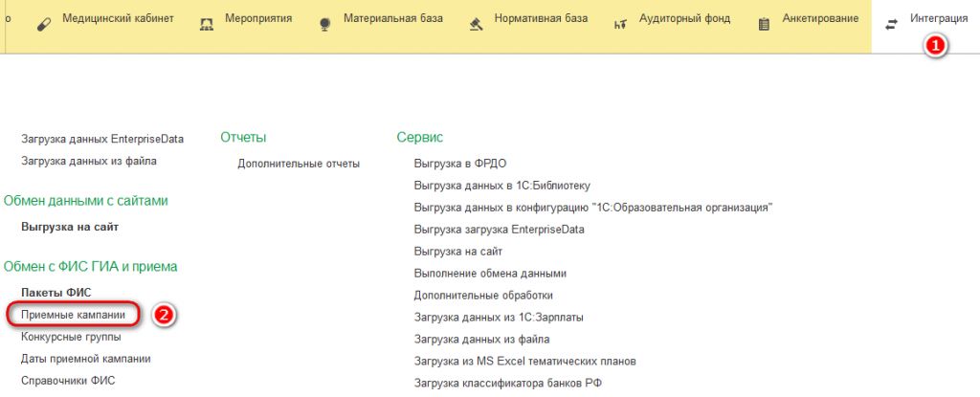
Task: Click the Обмен с ФИС ГИА и приема heading
Action: coord(91,267)
